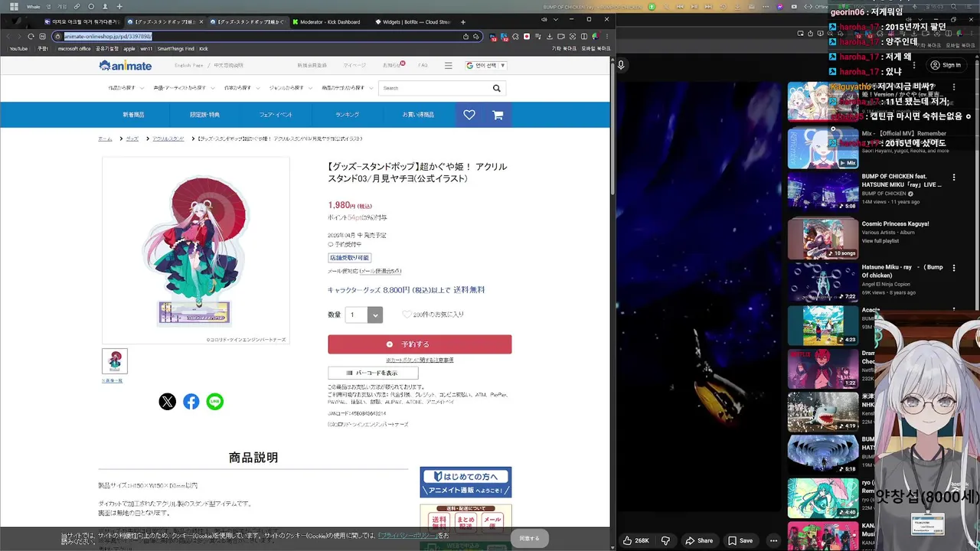Click the Windows start icon top-left
Image resolution: width=980 pixels, height=551 pixels.
[x=14, y=7]
